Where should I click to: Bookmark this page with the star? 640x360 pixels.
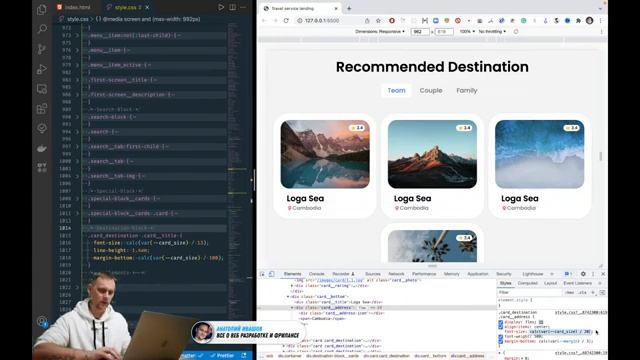tap(378, 20)
